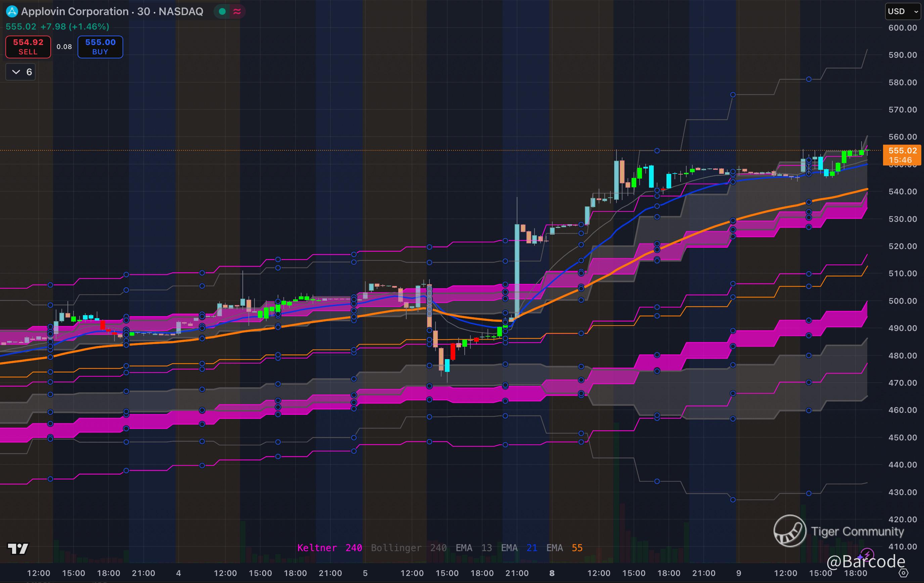Open the USD currency dropdown
This screenshot has width=924, height=583.
pyautogui.click(x=903, y=11)
